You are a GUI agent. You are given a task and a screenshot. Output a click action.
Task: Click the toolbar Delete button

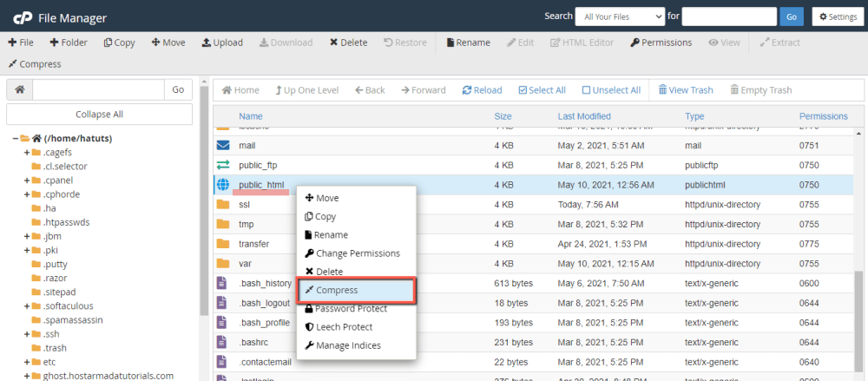(x=348, y=43)
